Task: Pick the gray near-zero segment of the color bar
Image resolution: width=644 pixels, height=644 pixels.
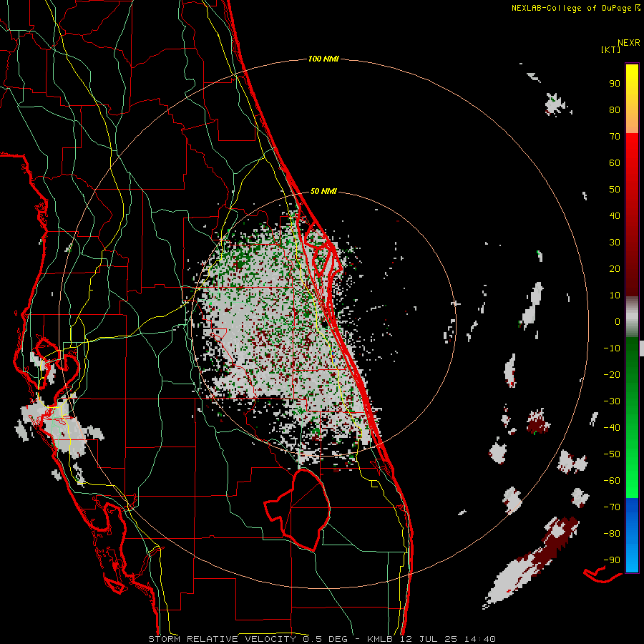Action: [632, 317]
